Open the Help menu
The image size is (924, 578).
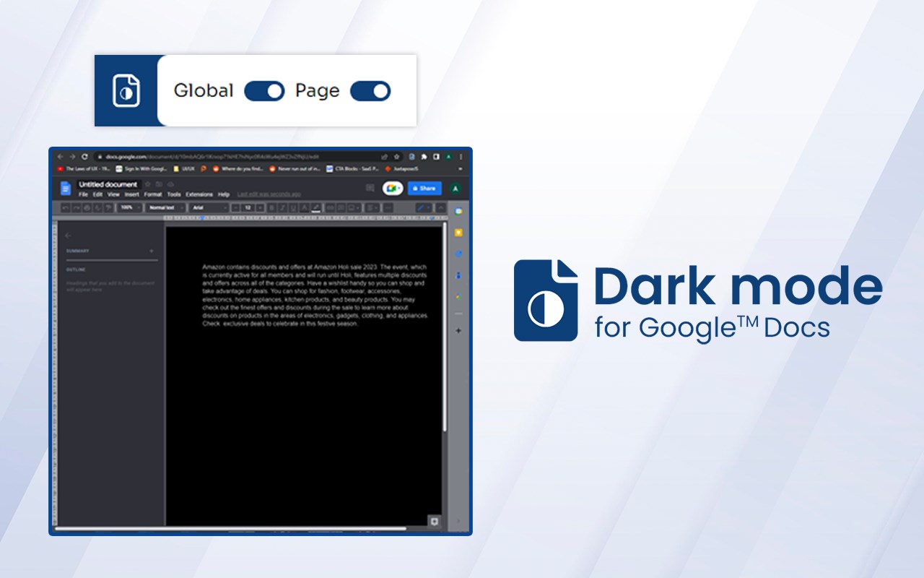pyautogui.click(x=224, y=194)
